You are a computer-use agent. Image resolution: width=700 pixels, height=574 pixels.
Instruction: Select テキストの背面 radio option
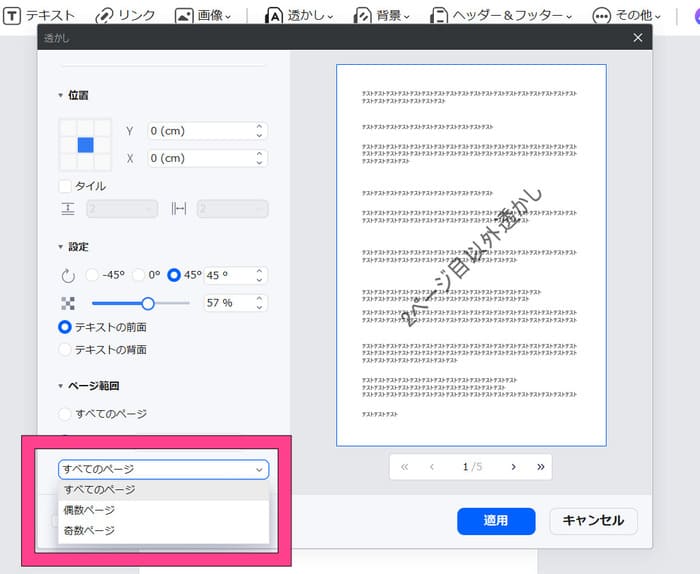[65, 349]
